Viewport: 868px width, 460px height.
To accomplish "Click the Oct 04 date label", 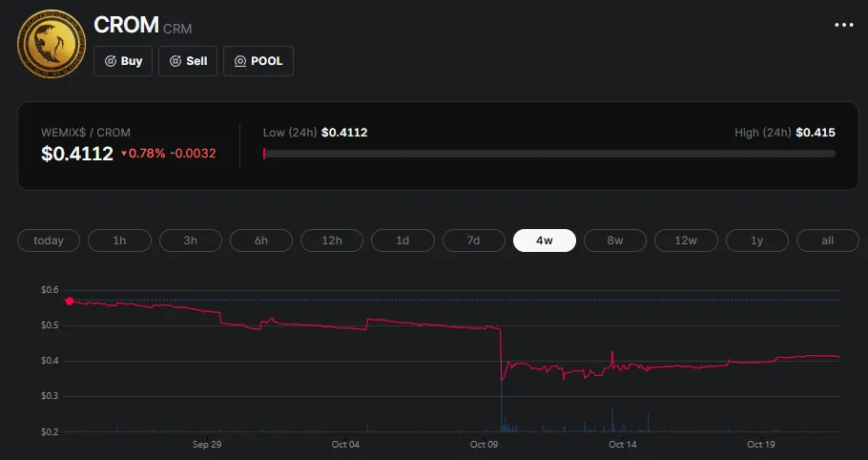I will (x=345, y=445).
